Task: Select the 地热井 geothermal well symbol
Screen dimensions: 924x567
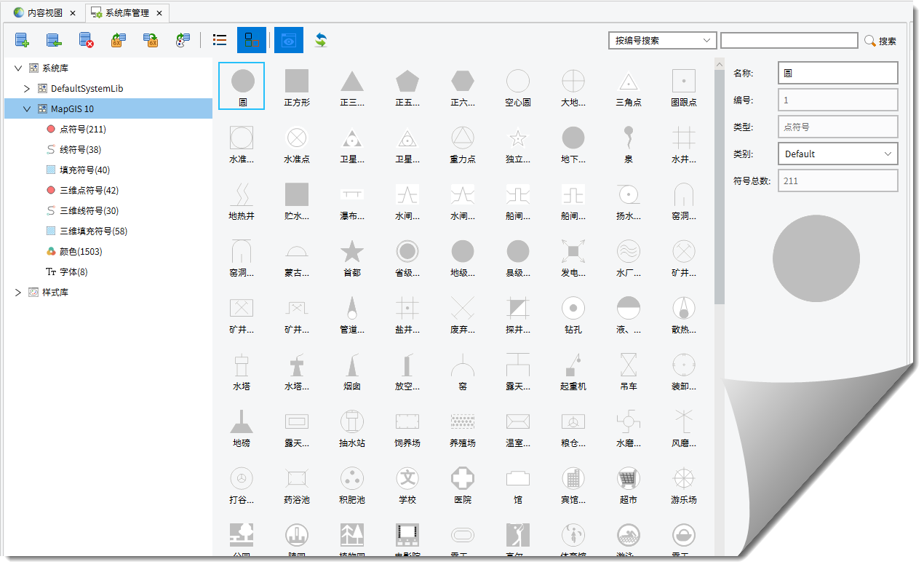Action: coord(242,199)
